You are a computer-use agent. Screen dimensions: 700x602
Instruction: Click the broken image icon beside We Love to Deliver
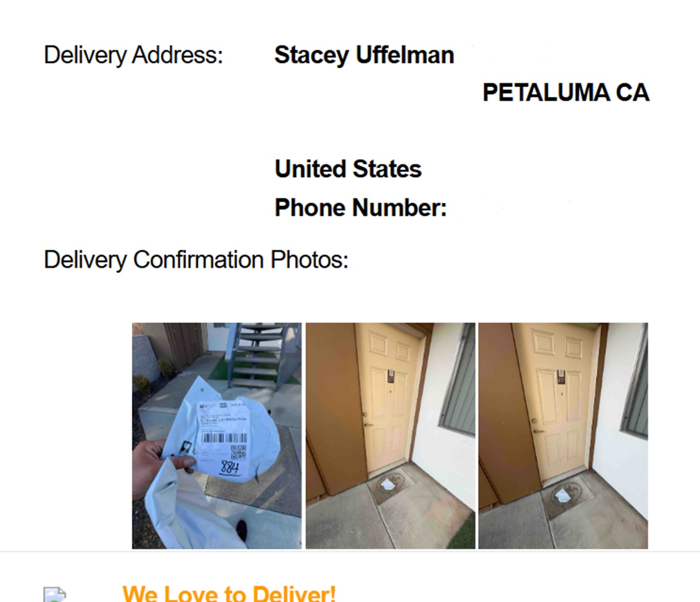(55, 594)
